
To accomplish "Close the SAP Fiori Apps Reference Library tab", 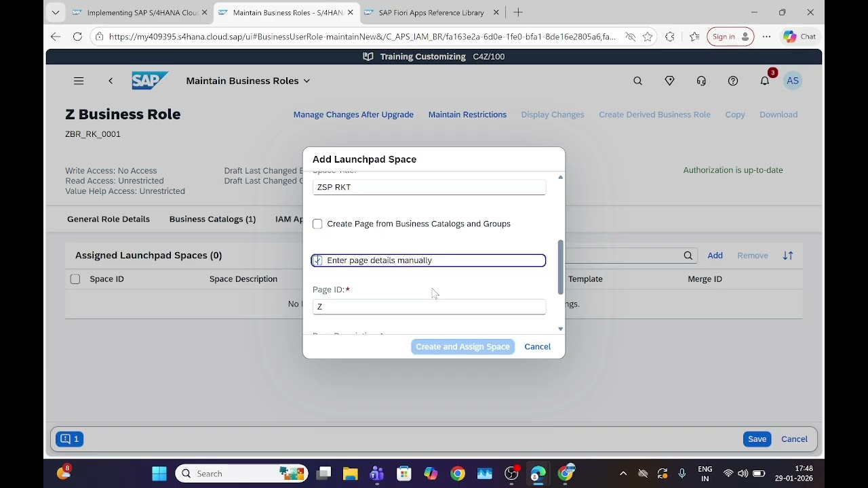I will click(496, 12).
